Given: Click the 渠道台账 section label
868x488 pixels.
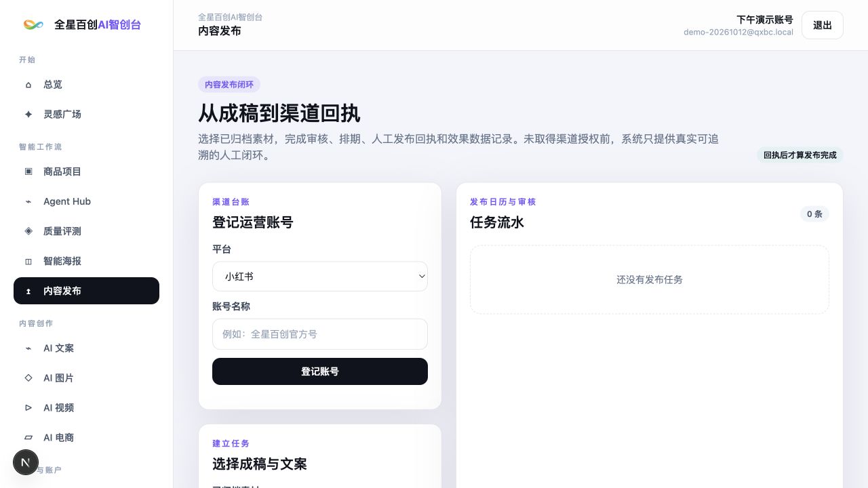Looking at the screenshot, I should tap(231, 202).
